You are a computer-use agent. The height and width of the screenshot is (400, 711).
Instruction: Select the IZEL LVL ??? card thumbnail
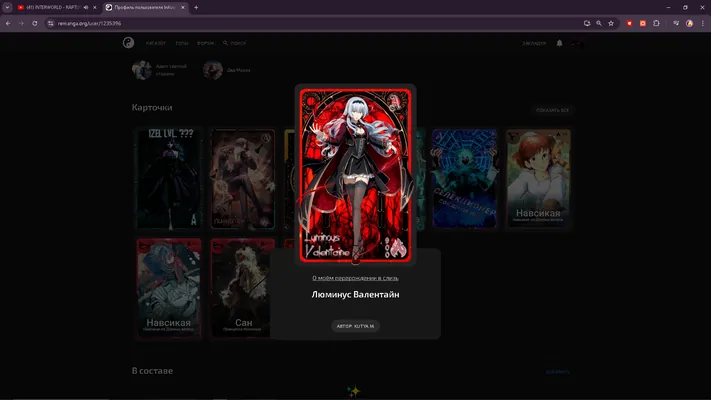tap(169, 179)
